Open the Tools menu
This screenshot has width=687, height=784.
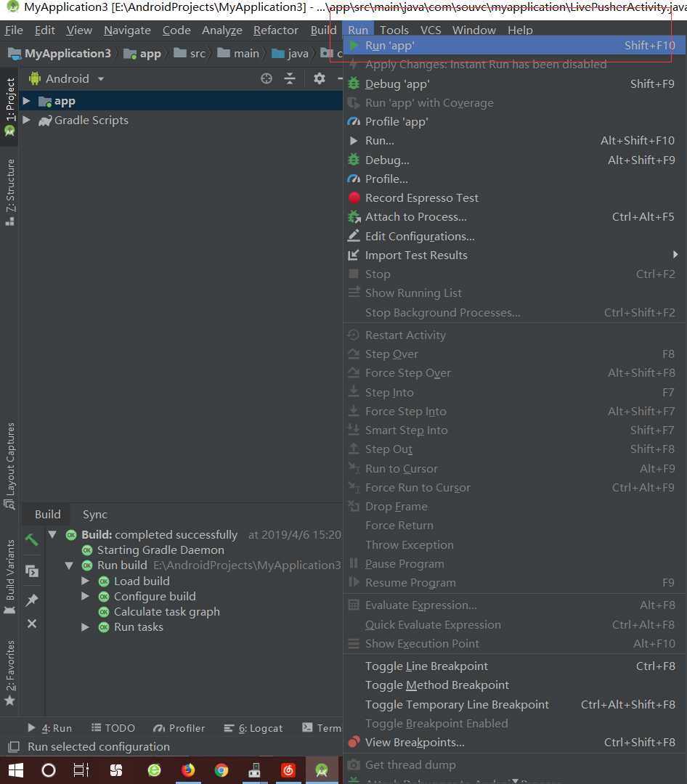click(394, 30)
